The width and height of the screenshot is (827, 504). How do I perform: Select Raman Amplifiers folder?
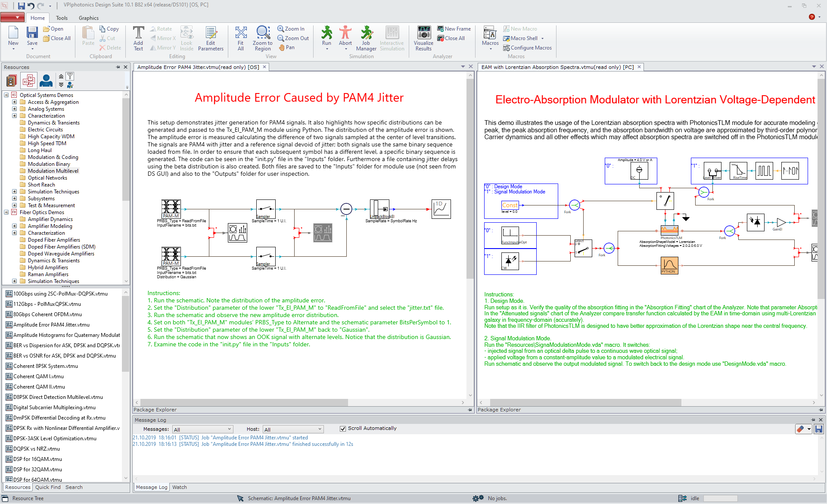tap(48, 274)
